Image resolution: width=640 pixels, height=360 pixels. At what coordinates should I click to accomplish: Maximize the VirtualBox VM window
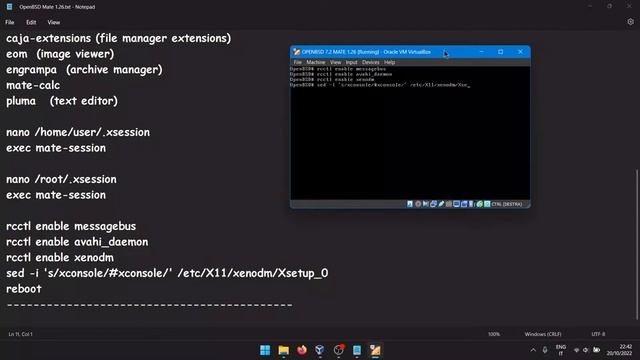[x=500, y=52]
